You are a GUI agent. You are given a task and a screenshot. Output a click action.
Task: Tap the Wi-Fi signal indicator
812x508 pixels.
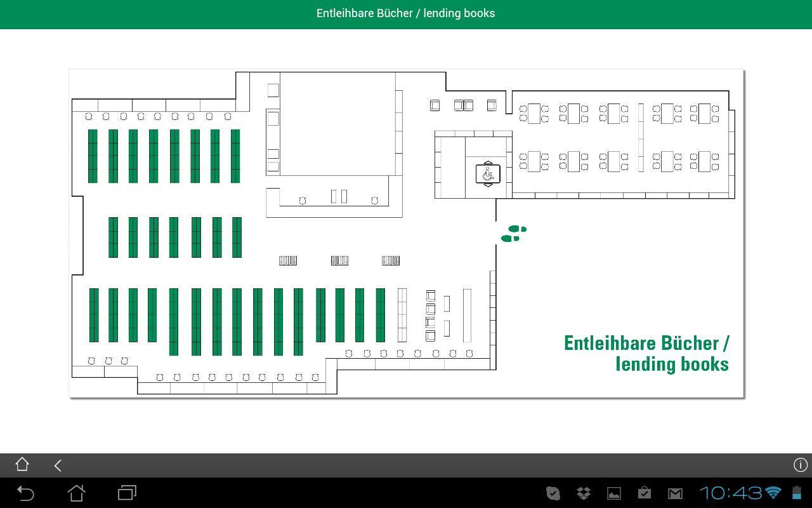coord(773,493)
